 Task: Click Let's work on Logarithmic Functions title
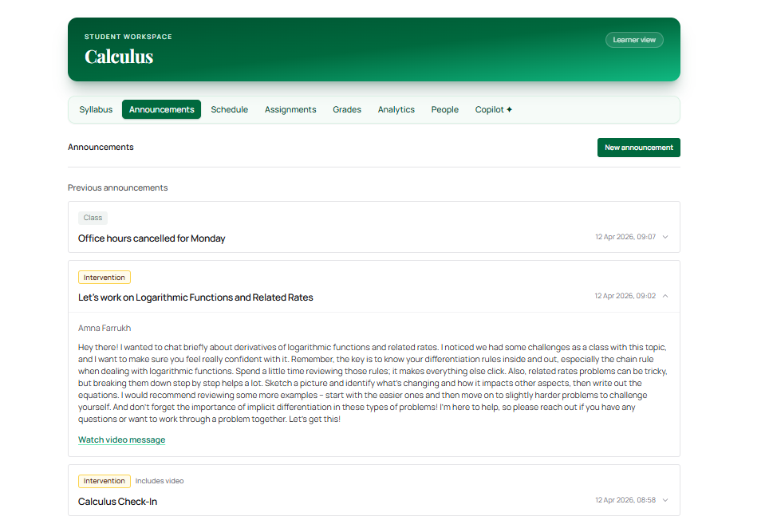tap(195, 298)
